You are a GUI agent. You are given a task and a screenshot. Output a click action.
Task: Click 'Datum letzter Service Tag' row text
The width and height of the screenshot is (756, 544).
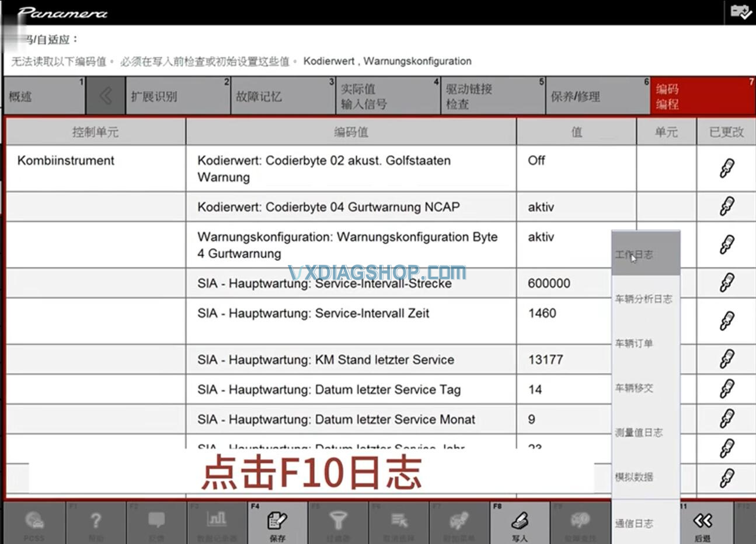point(329,389)
